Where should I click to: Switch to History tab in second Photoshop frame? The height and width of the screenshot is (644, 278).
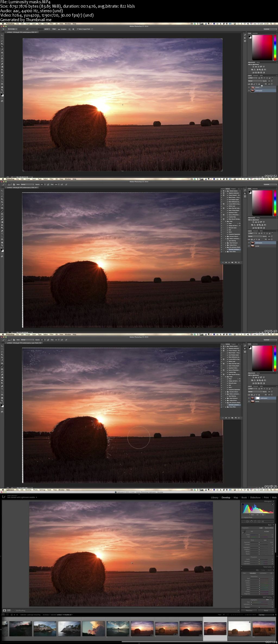click(x=223, y=189)
